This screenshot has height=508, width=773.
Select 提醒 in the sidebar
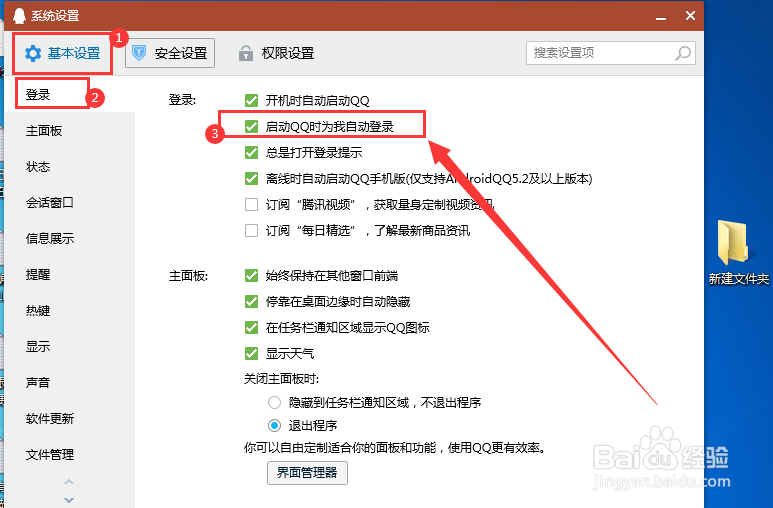click(x=38, y=275)
